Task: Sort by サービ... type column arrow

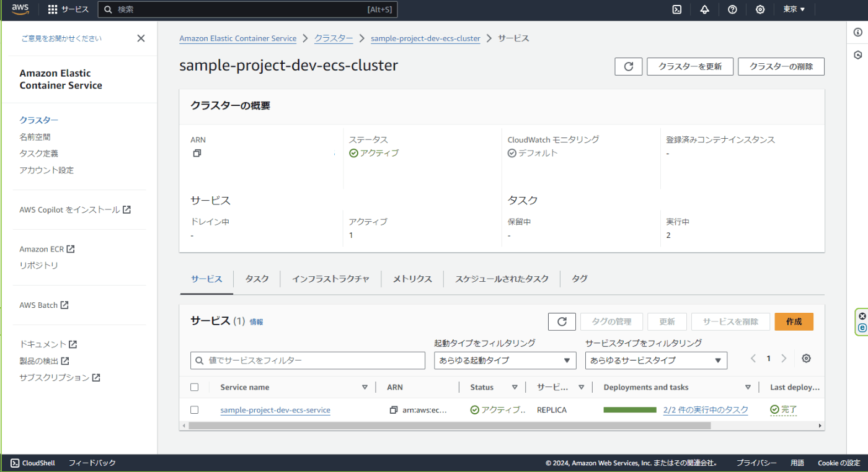Action: (x=581, y=387)
